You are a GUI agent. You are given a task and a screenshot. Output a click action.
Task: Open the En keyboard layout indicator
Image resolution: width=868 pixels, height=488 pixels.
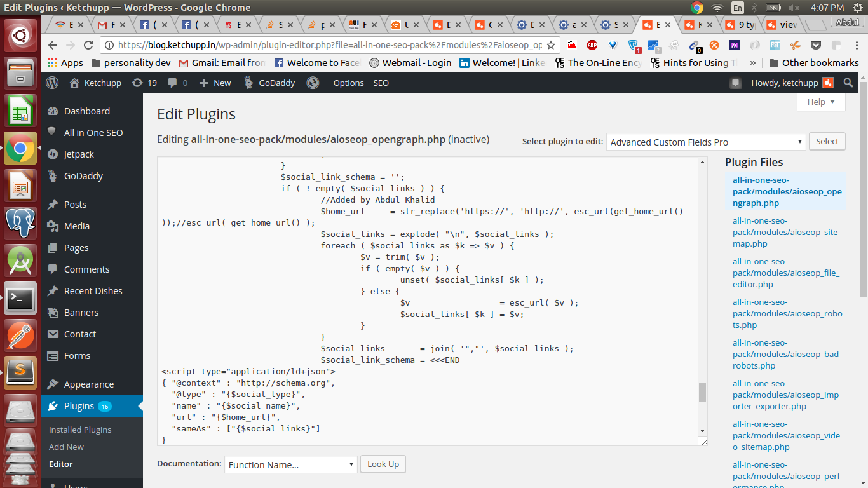point(737,8)
